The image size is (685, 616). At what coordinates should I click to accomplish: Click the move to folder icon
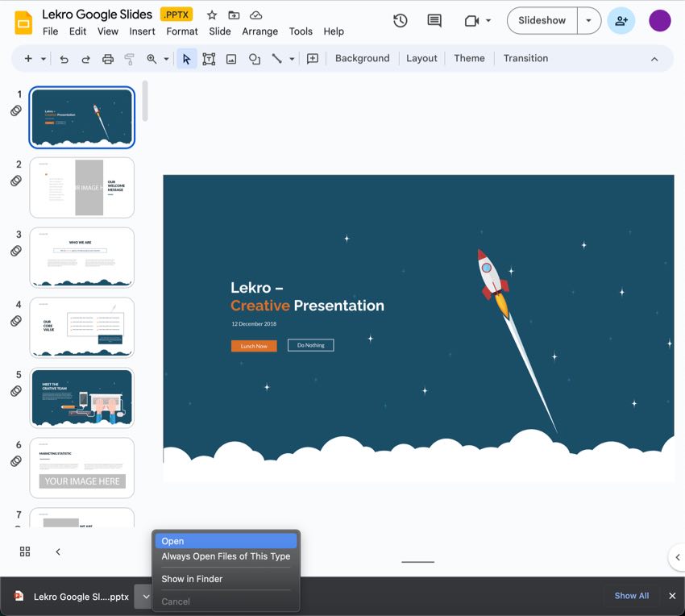pyautogui.click(x=234, y=15)
